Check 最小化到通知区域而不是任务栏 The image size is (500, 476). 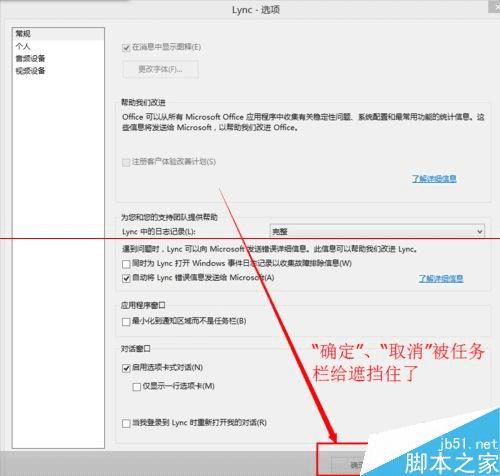(x=126, y=322)
